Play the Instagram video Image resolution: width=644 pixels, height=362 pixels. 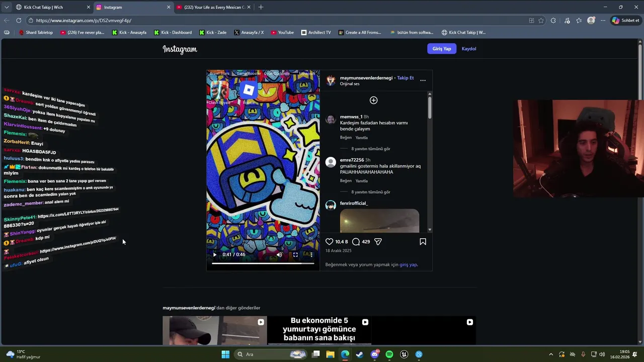pyautogui.click(x=215, y=254)
